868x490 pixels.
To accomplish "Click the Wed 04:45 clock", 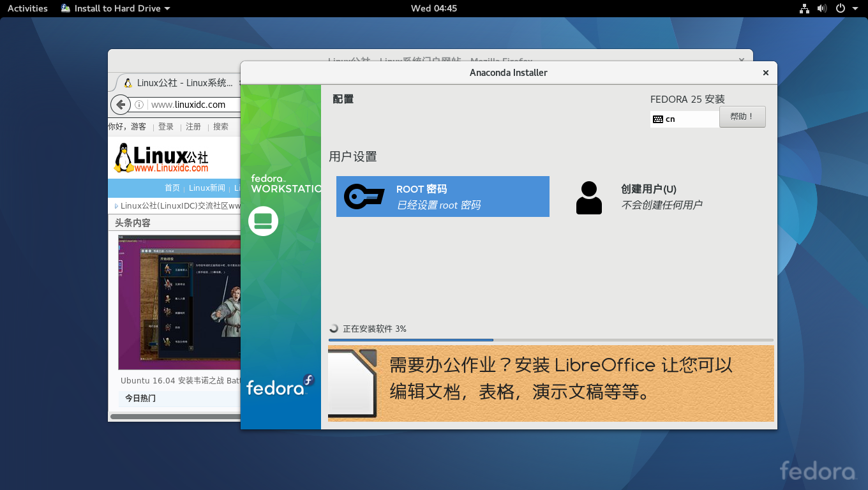I will click(434, 8).
